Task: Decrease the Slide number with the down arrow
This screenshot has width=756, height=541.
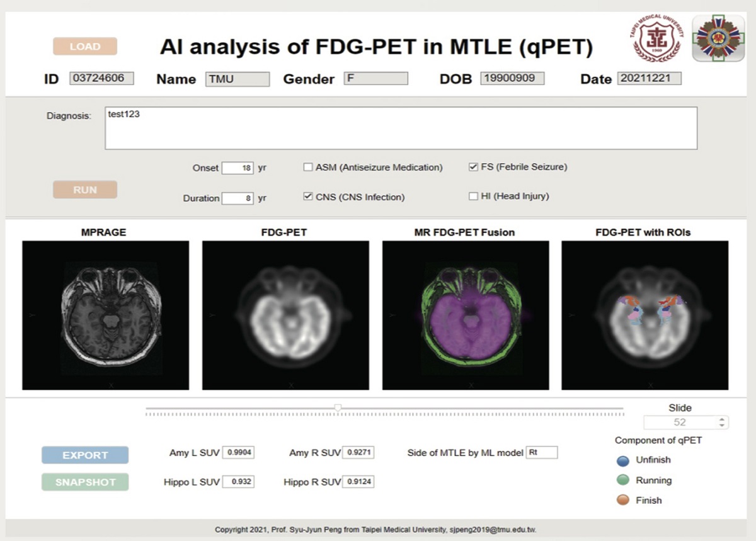Action: (x=722, y=426)
